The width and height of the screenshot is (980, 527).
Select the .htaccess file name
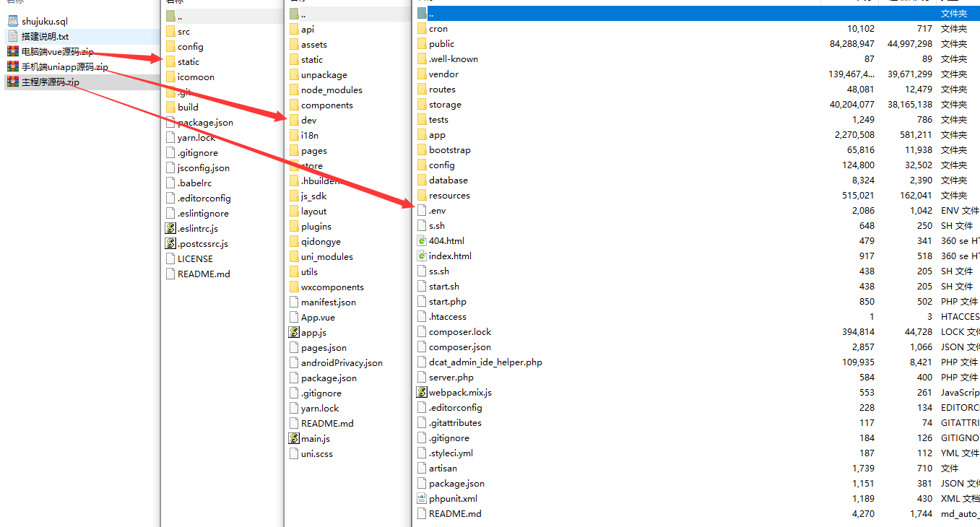(x=448, y=316)
